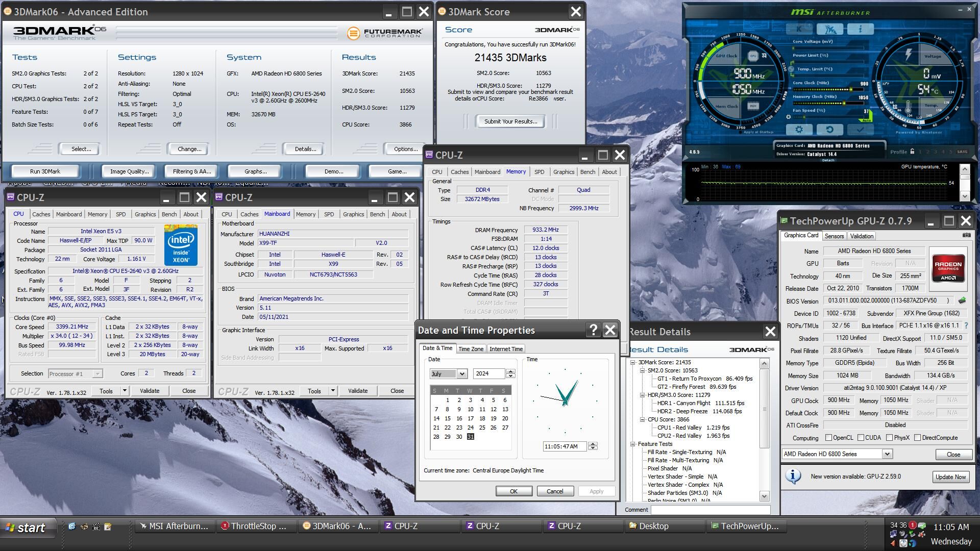Toggle CUDA checkbox in GPU-Z

(861, 438)
